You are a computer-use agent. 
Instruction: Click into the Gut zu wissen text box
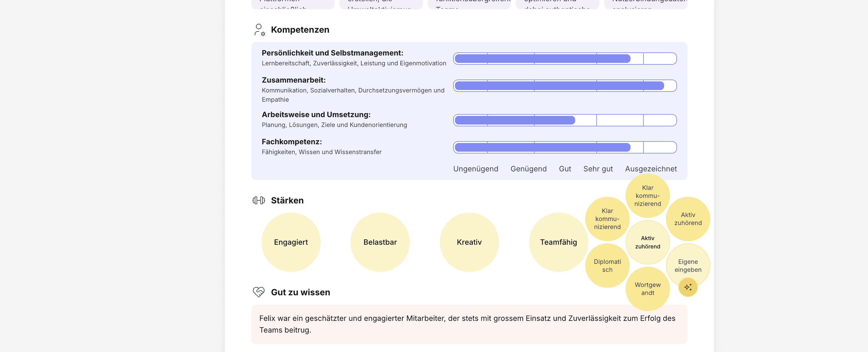point(469,324)
